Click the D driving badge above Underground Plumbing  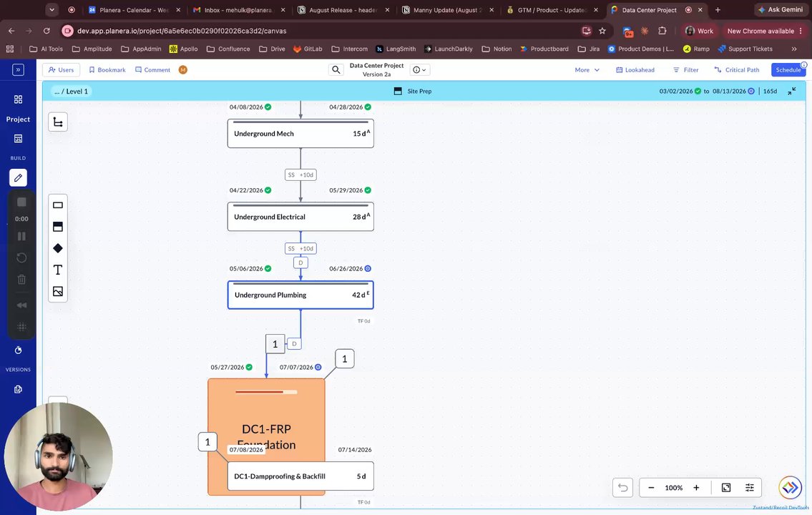click(300, 263)
